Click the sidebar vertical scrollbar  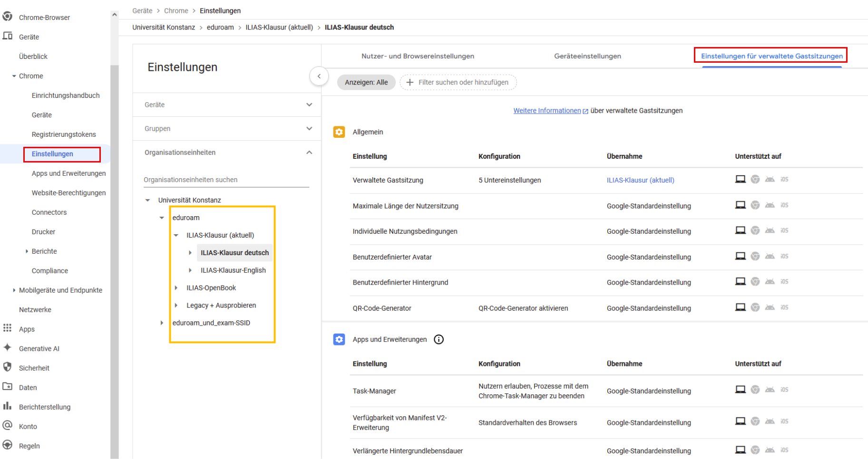(x=114, y=261)
